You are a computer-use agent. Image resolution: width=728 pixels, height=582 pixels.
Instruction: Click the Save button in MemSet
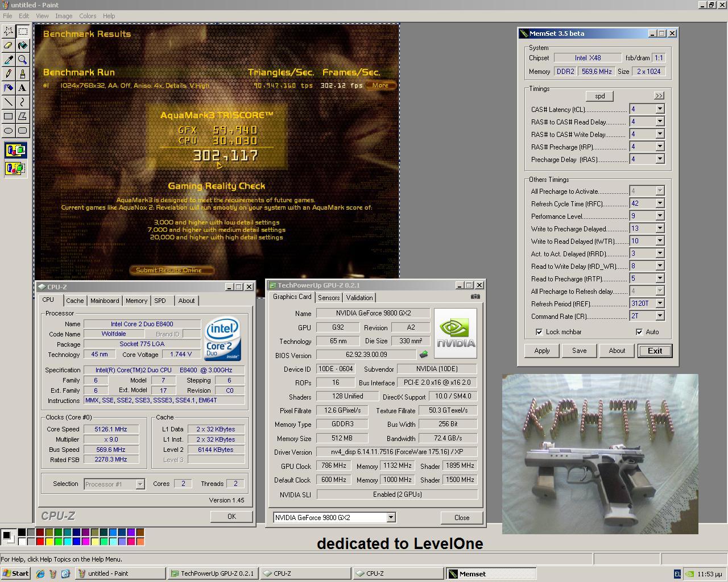pos(579,351)
